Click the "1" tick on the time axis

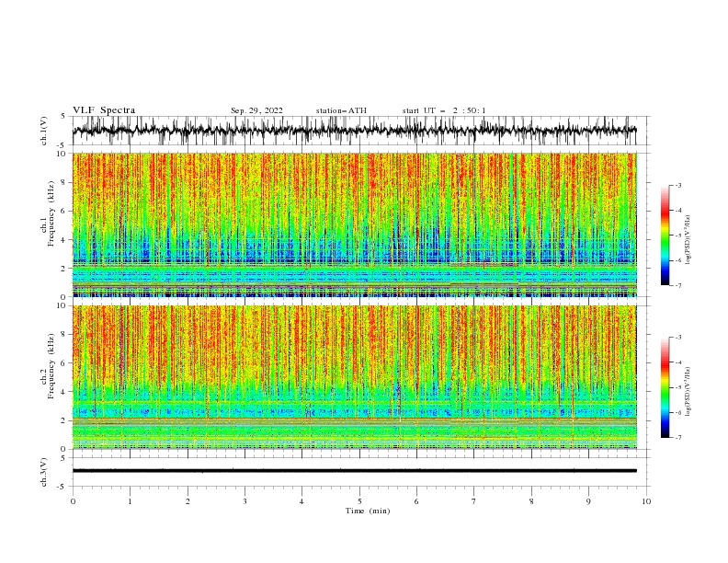130,501
